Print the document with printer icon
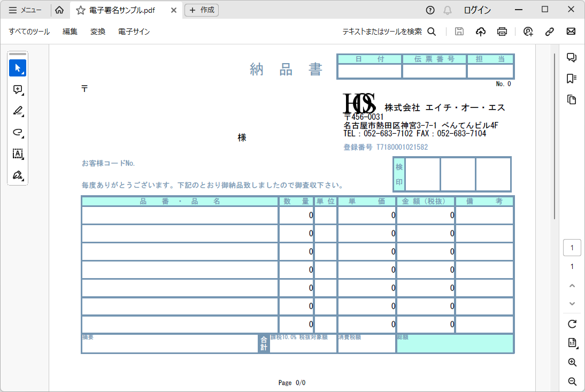This screenshot has height=392, width=585. pyautogui.click(x=502, y=32)
